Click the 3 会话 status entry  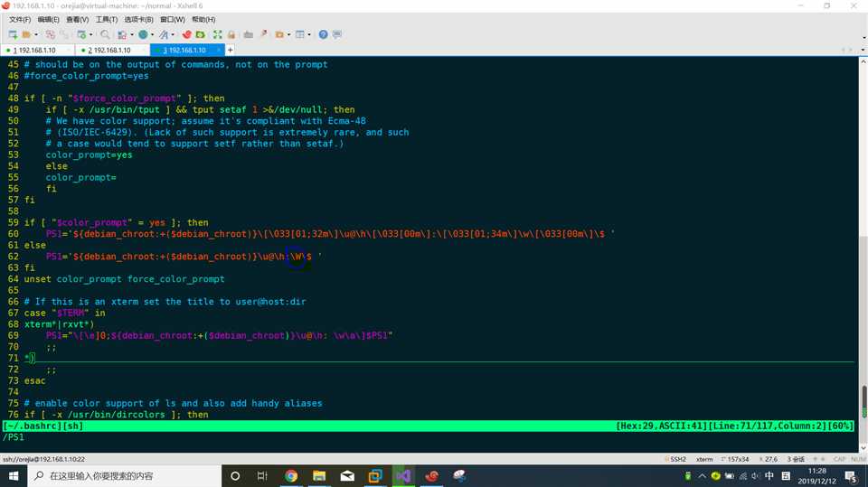click(796, 459)
